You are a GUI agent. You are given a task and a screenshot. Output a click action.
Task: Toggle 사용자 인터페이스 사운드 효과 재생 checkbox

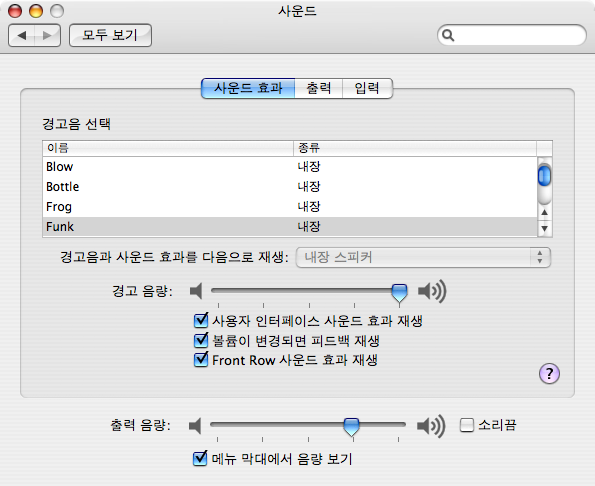[x=201, y=321]
